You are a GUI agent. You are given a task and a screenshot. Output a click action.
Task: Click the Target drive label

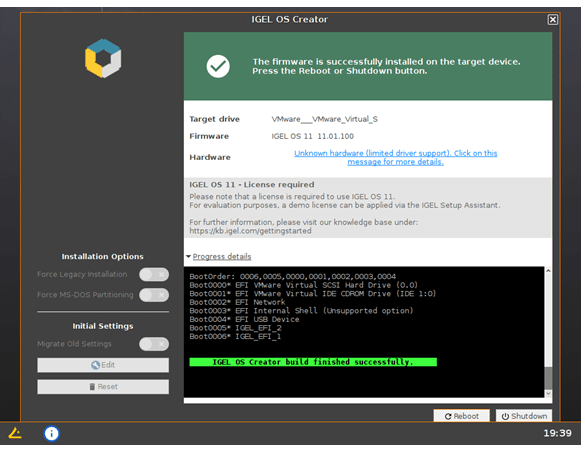pos(215,119)
